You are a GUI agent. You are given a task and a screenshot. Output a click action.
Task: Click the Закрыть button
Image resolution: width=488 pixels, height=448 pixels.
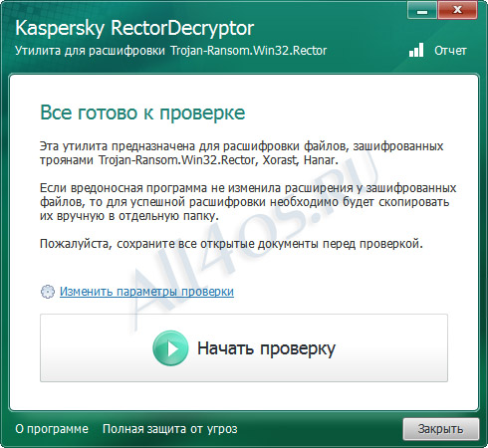[x=440, y=429]
